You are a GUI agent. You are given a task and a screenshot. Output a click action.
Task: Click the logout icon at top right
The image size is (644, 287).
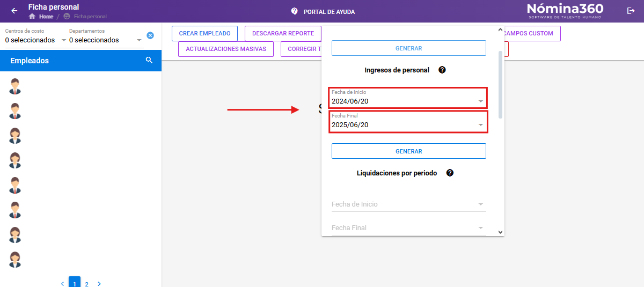pos(631,11)
